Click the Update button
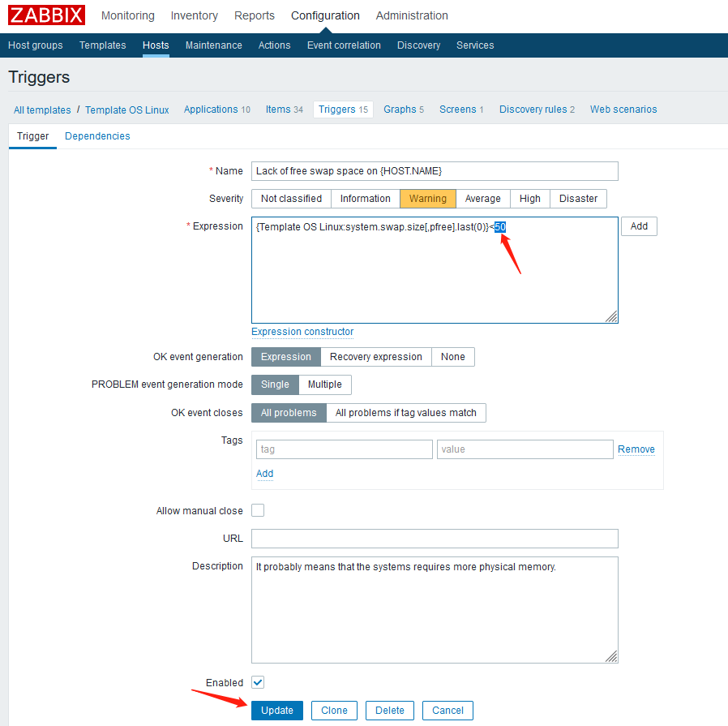The height and width of the screenshot is (726, 728). click(x=277, y=711)
